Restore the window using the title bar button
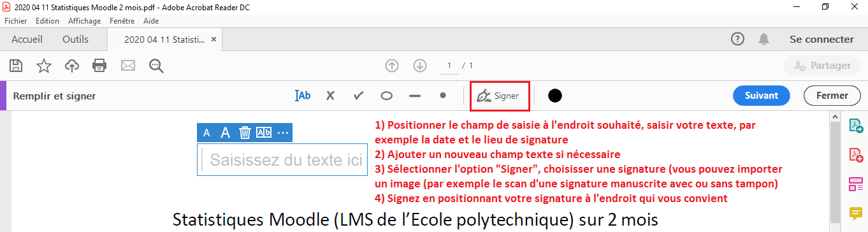Screen dimensions: 868x232 825,6
